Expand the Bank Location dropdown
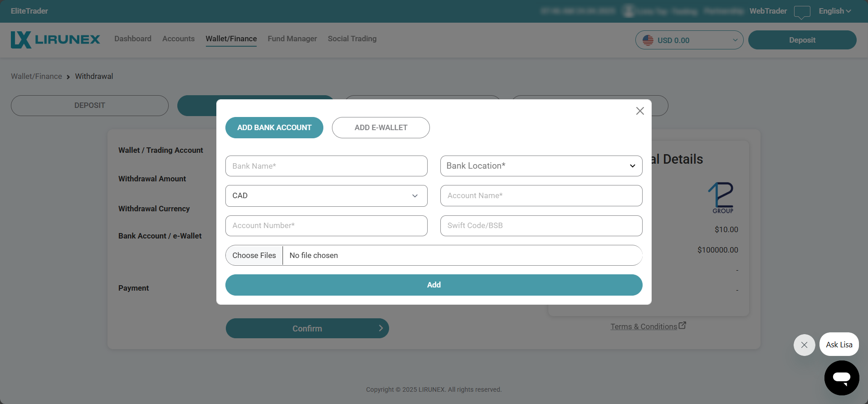 tap(541, 166)
